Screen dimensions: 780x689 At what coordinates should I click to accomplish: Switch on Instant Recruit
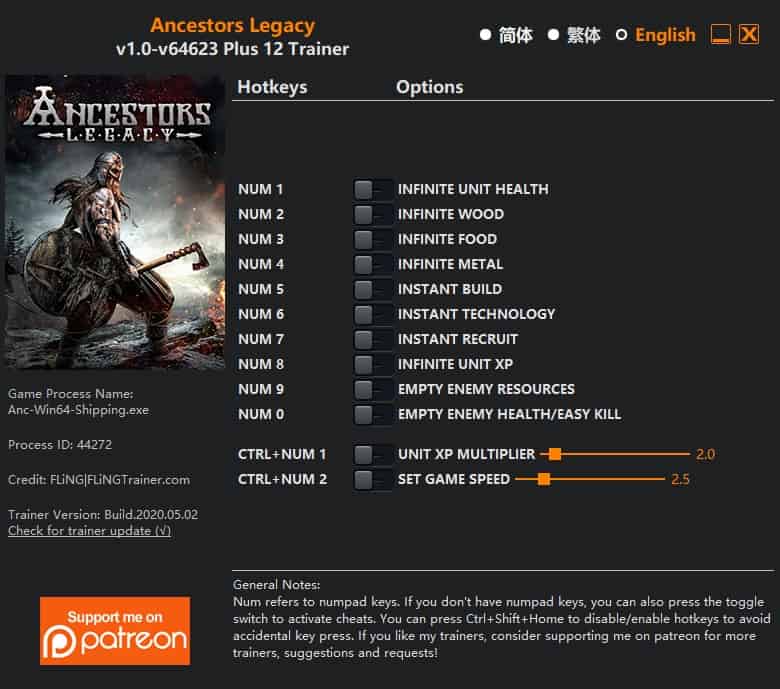point(373,339)
